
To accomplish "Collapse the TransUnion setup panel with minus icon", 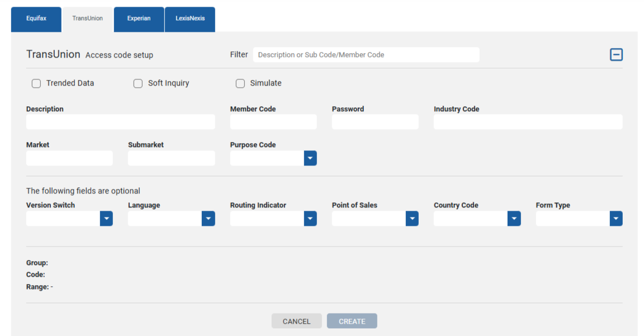I will pos(616,55).
